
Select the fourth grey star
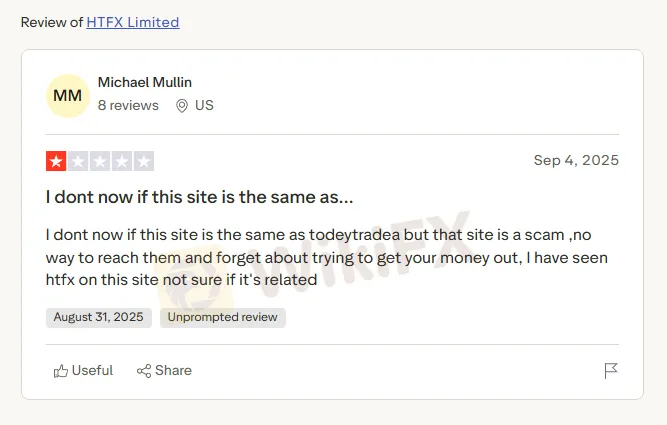pyautogui.click(x=122, y=161)
